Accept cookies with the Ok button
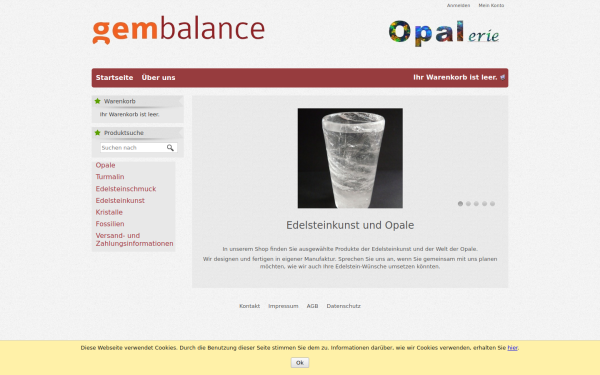Screen dimensions: 600x375 click(x=300, y=362)
